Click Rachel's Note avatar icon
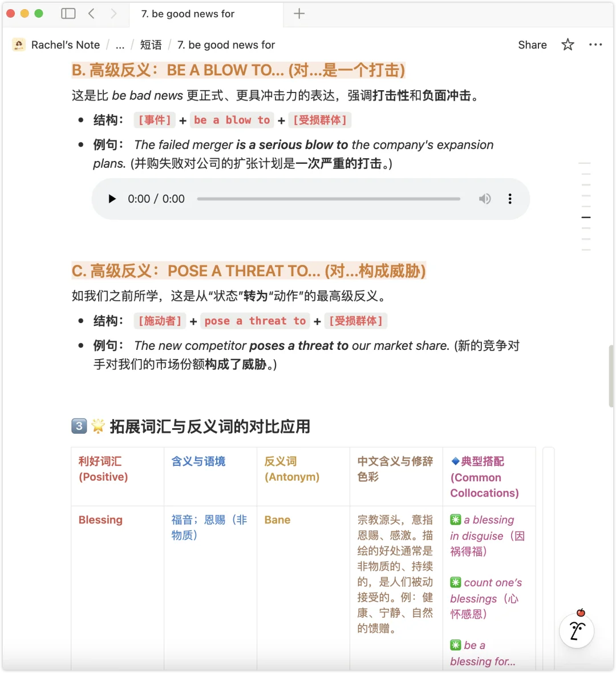Screen dimensions: 616x673 click(18, 45)
